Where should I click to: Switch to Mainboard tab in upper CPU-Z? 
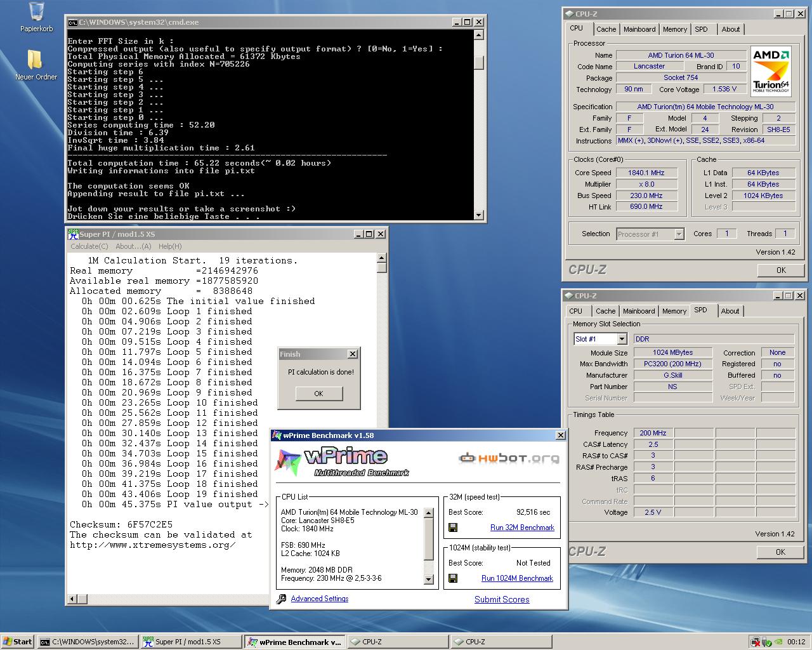point(639,29)
